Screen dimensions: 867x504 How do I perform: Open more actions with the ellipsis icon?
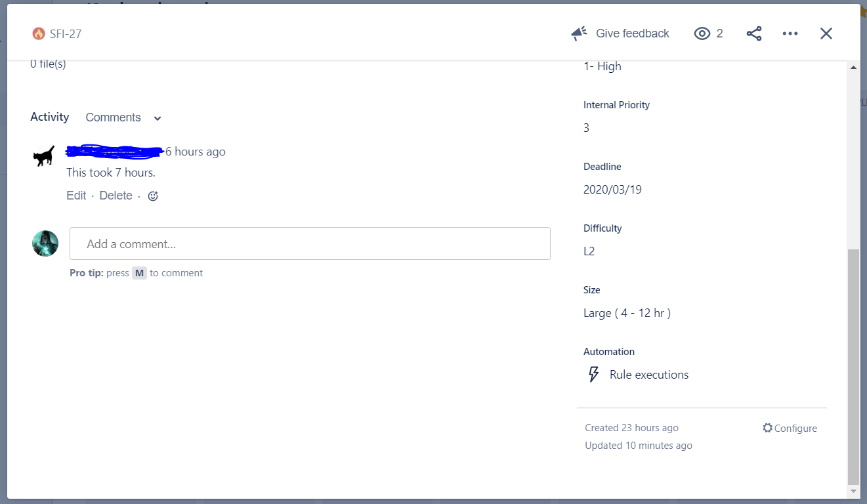[790, 33]
